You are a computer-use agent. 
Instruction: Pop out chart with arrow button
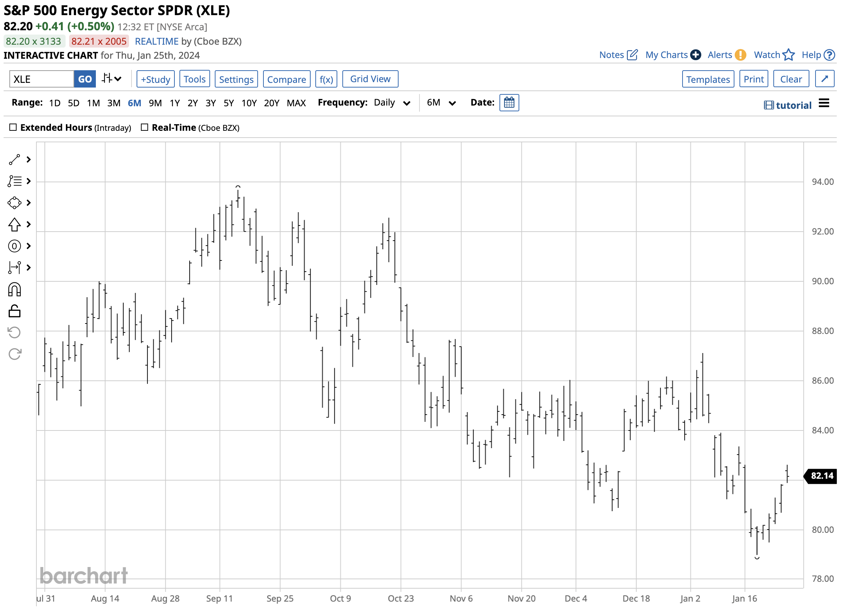pyautogui.click(x=825, y=79)
